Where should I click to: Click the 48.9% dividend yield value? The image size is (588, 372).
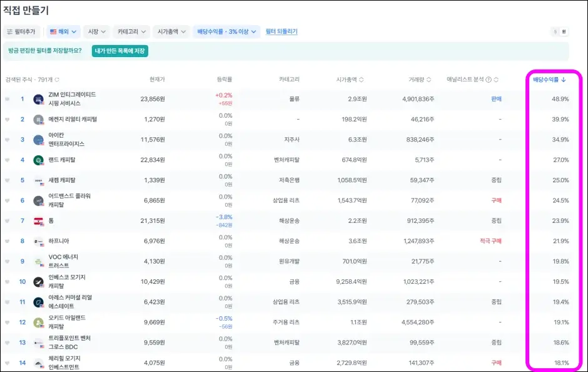[560, 99]
